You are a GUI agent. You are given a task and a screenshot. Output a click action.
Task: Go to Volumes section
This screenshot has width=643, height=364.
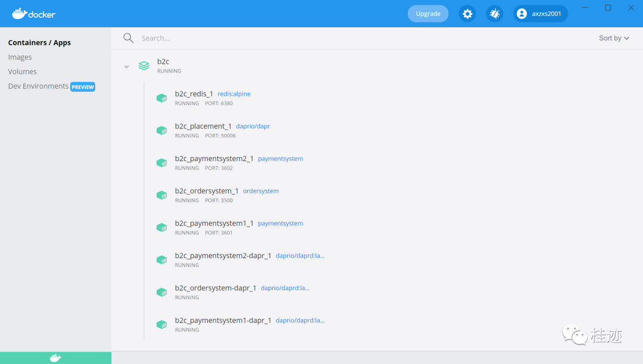point(22,71)
